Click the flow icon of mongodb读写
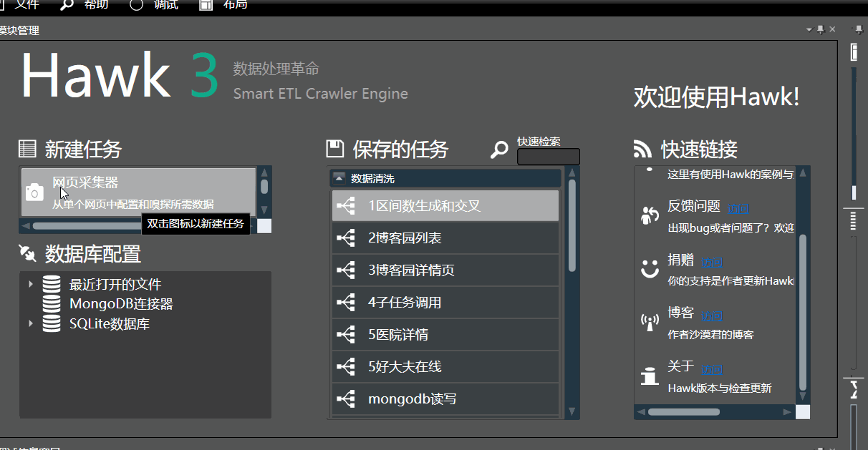This screenshot has width=868, height=450. pyautogui.click(x=346, y=399)
